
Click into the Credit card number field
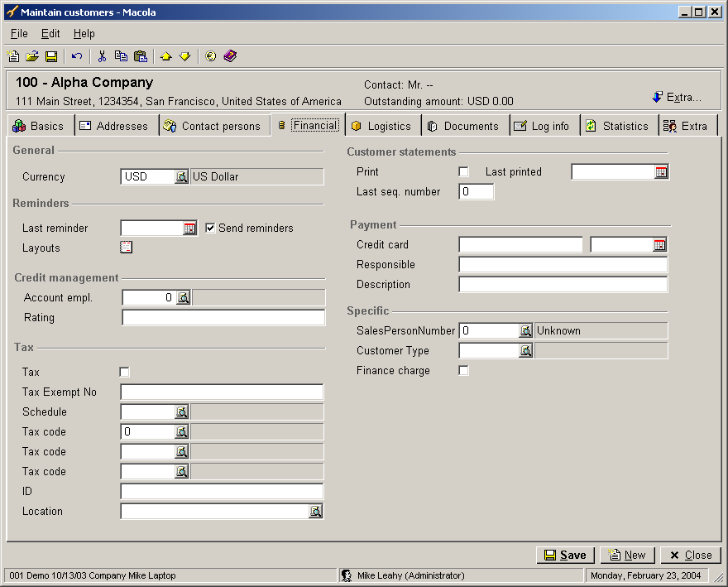click(x=520, y=245)
